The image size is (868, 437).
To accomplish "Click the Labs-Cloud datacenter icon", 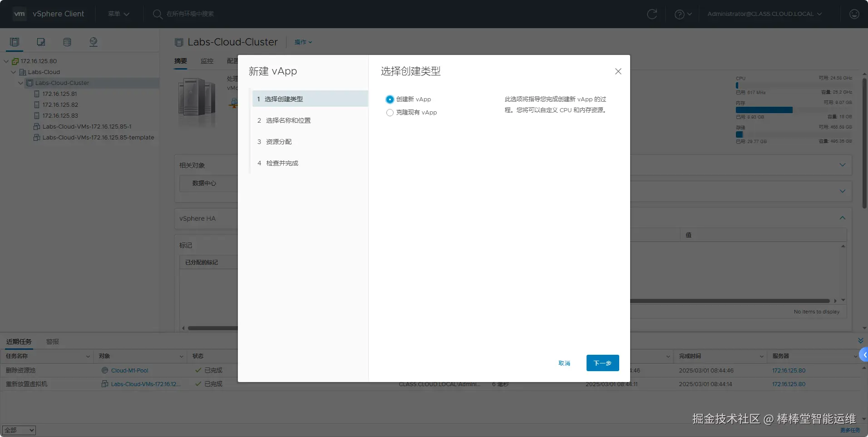I will click(x=22, y=72).
